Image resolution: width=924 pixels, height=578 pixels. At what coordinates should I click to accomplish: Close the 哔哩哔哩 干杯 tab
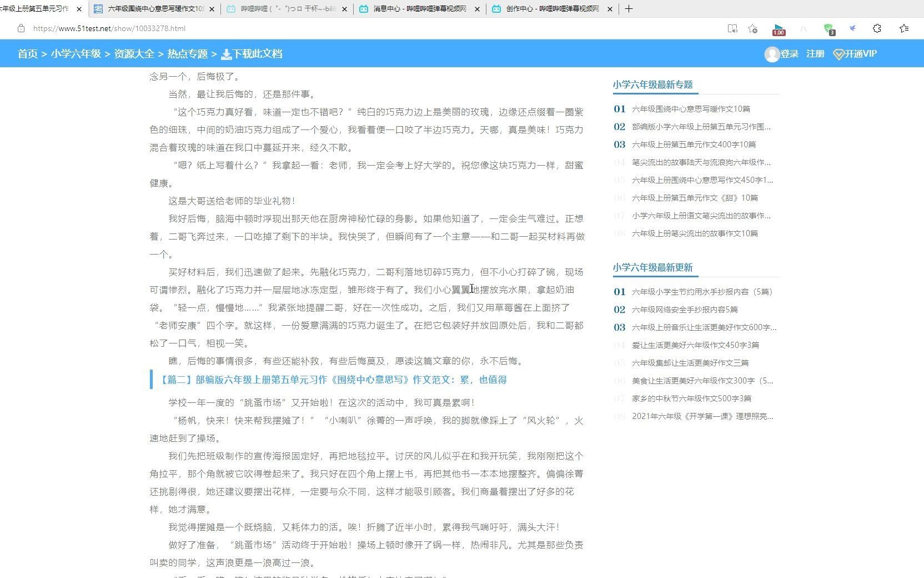tap(344, 9)
